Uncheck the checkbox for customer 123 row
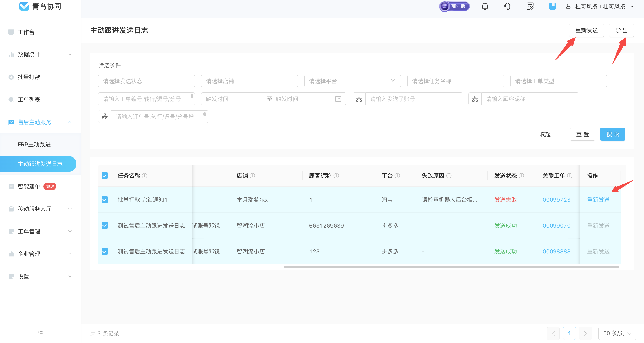The width and height of the screenshot is (644, 343). coord(105,251)
